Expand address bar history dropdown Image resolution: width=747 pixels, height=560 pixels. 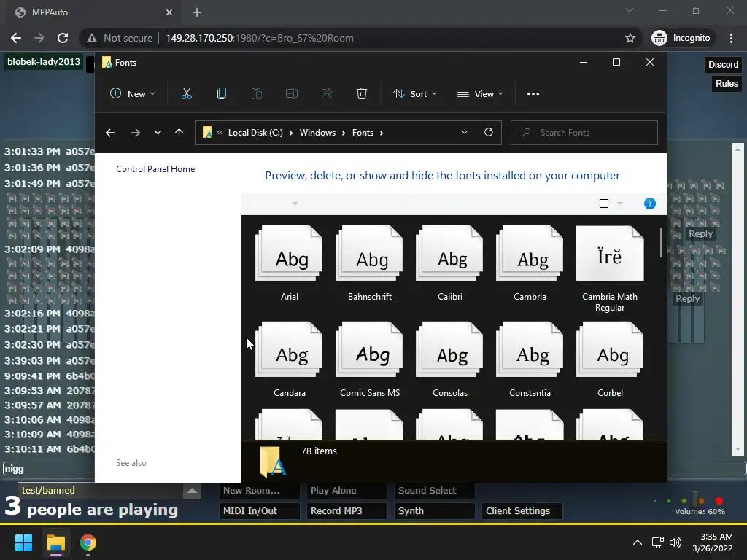[x=465, y=133]
